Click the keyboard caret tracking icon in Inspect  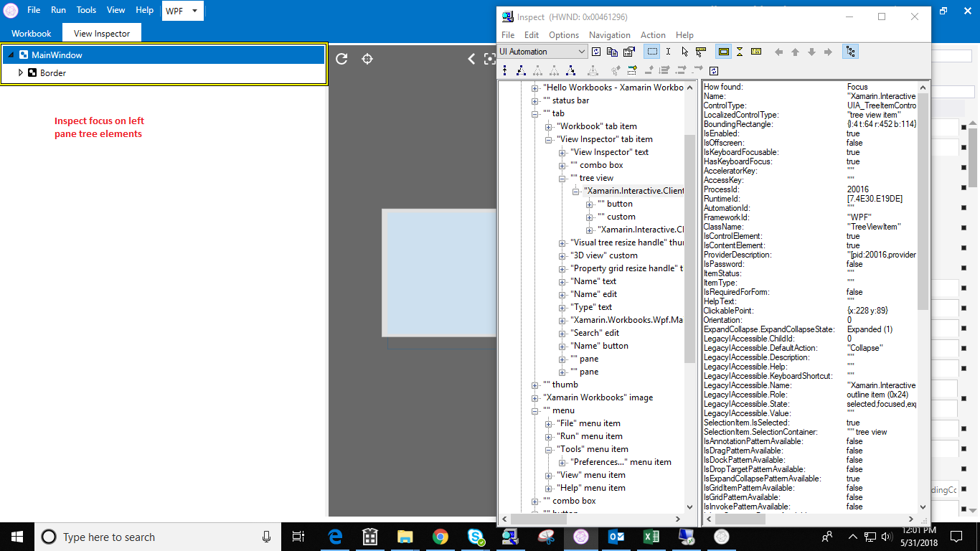pyautogui.click(x=756, y=52)
